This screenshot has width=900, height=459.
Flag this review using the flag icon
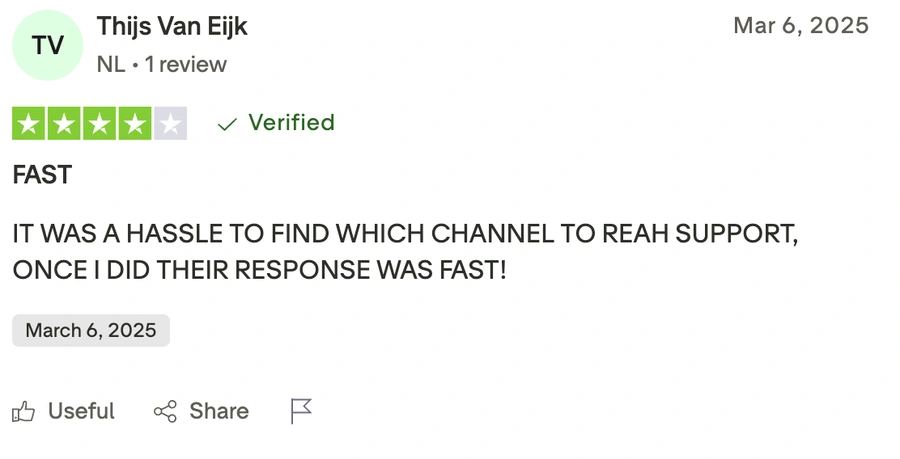[x=301, y=411]
